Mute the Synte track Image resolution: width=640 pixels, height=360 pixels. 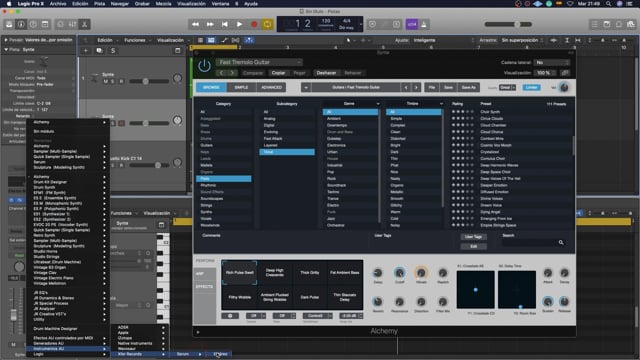pos(105,81)
